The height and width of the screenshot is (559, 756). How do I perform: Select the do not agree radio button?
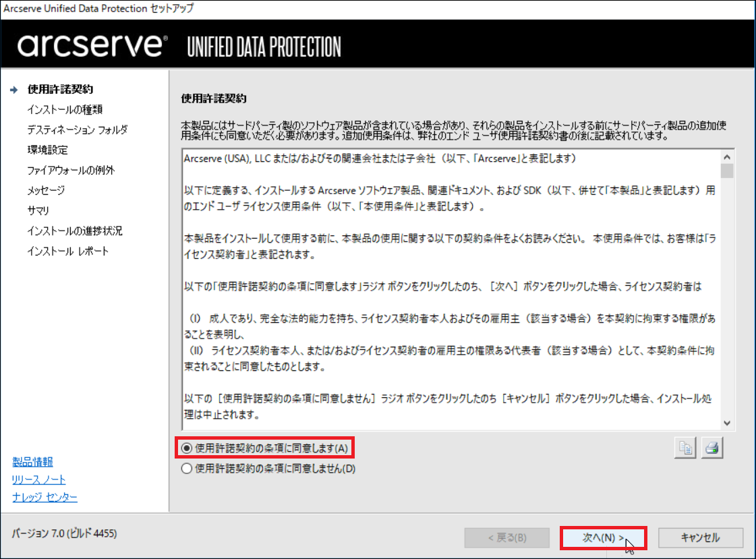pos(187,469)
